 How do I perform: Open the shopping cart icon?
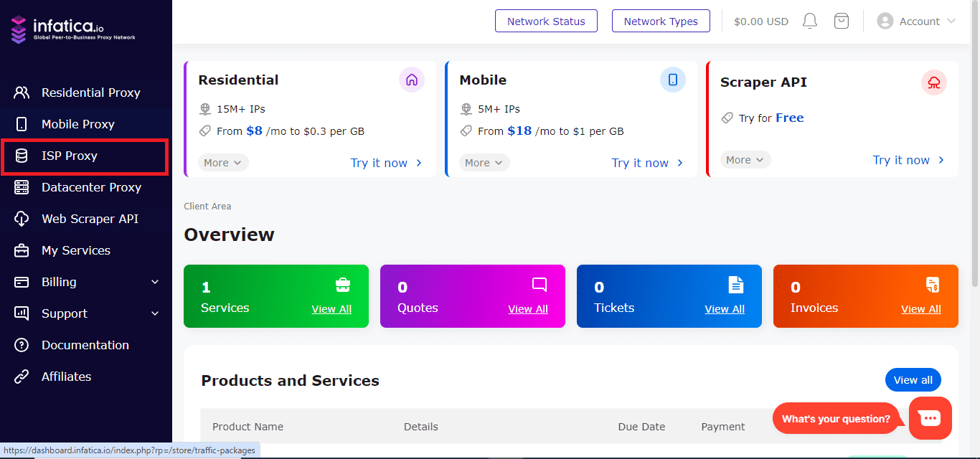coord(842,21)
